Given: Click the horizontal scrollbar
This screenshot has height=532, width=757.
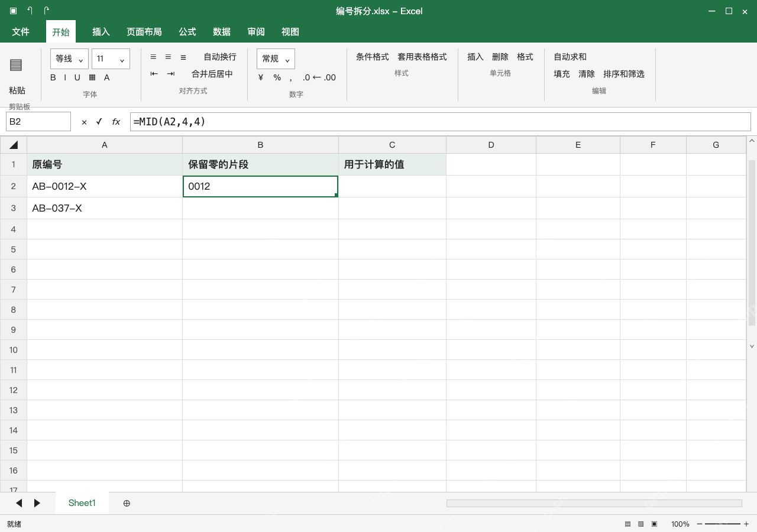Looking at the screenshot, I should [x=594, y=503].
